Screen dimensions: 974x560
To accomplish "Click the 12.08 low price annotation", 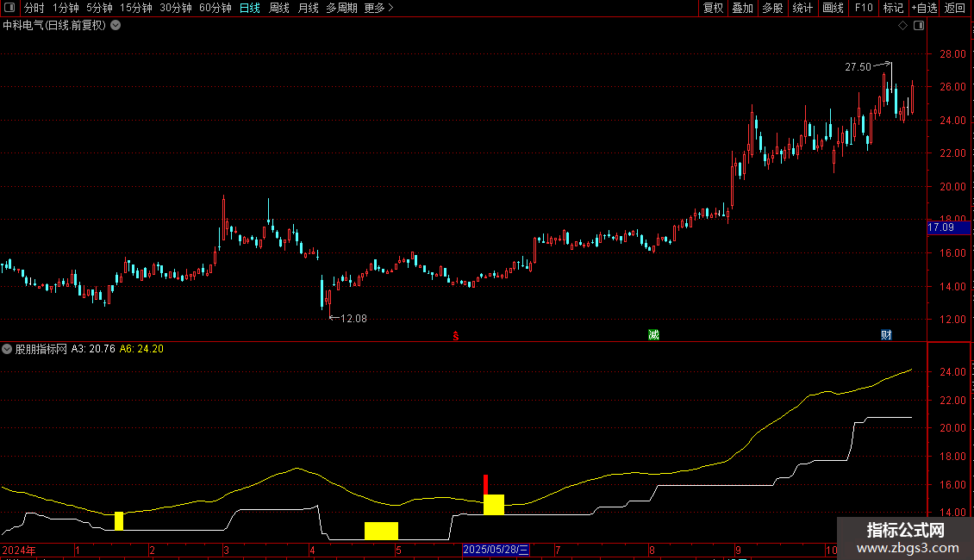I will (x=353, y=319).
